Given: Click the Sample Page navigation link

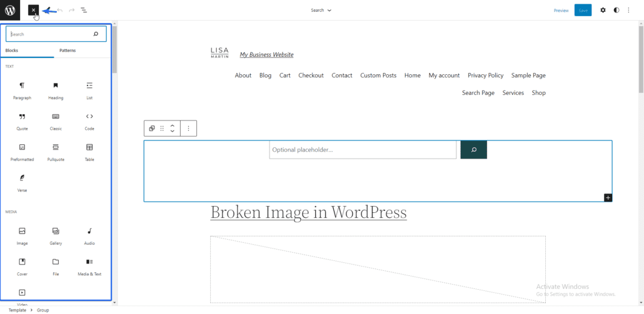Looking at the screenshot, I should click(x=528, y=76).
